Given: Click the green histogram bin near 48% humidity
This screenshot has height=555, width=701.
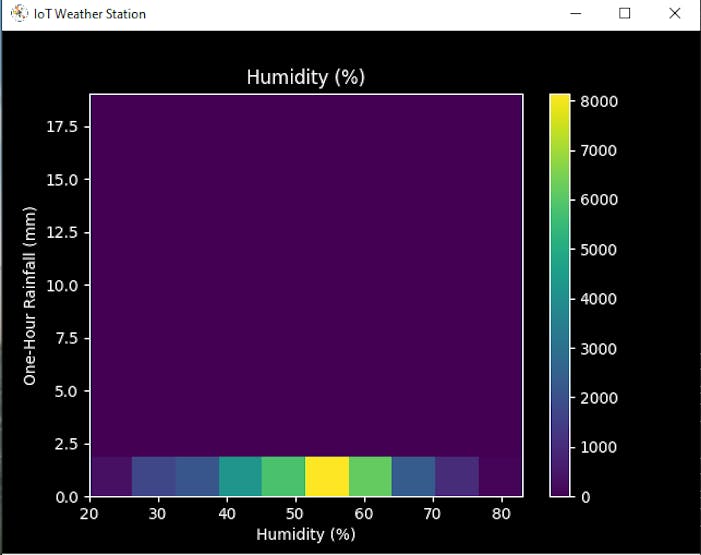Looking at the screenshot, I should [283, 476].
